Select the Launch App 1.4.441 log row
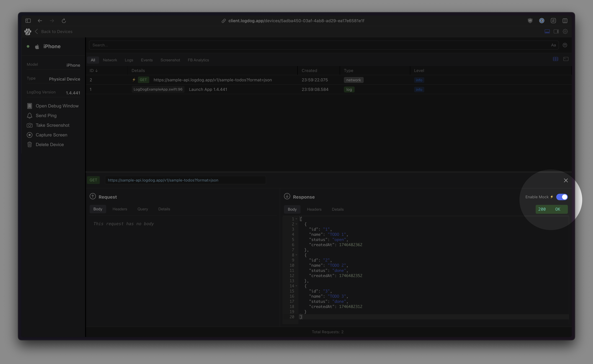This screenshot has height=364, width=593. (x=329, y=89)
